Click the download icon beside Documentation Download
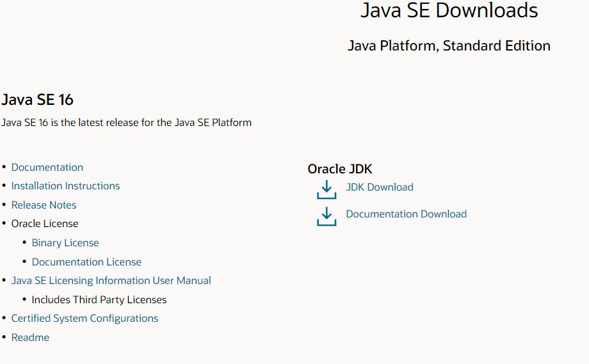Image resolution: width=589 pixels, height=364 pixels. 327,216
